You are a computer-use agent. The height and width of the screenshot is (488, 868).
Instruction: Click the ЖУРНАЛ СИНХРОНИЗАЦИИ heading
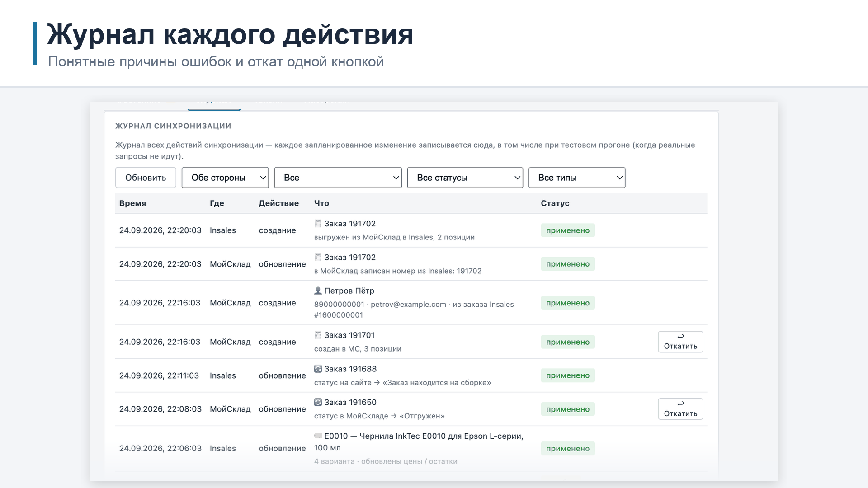173,126
